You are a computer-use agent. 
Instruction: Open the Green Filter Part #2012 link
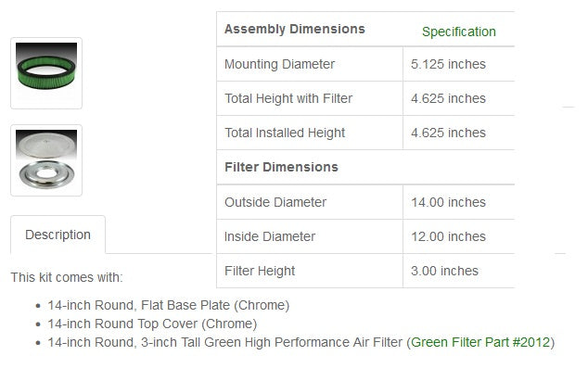(x=482, y=342)
